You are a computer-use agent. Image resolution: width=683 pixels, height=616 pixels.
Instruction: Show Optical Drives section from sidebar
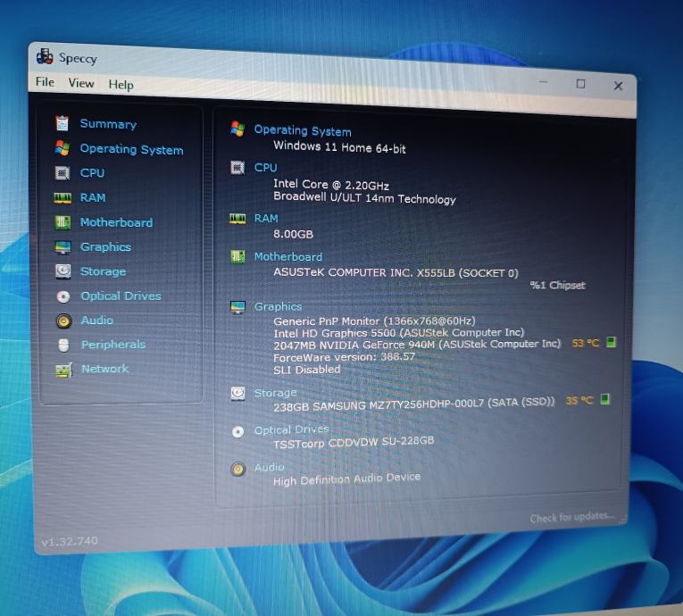[121, 296]
